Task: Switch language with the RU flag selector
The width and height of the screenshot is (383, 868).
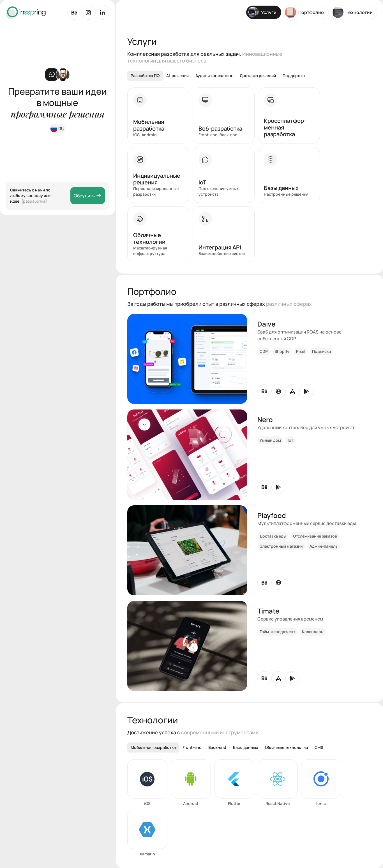Action: point(57,129)
